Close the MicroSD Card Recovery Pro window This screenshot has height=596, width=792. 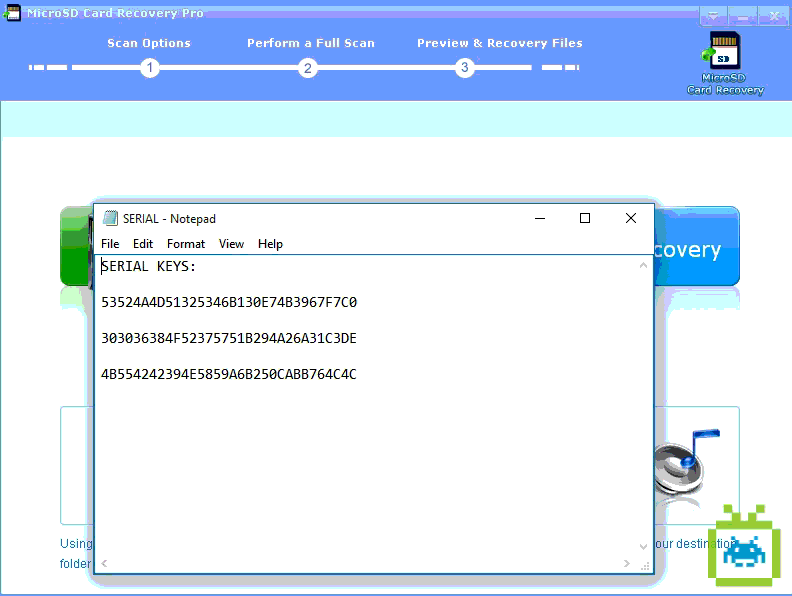pos(773,16)
